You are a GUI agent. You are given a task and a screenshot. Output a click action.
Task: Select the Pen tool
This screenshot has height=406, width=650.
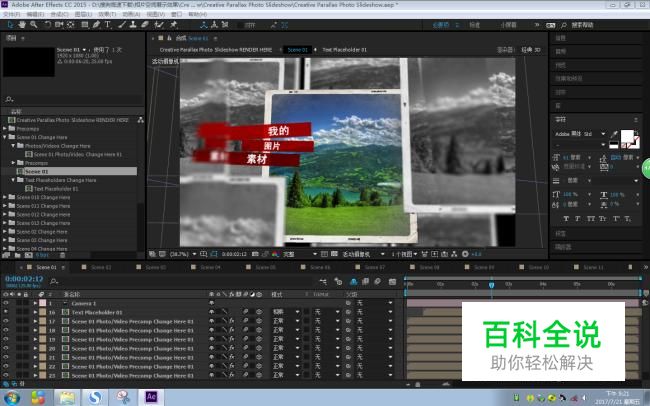(x=96, y=25)
